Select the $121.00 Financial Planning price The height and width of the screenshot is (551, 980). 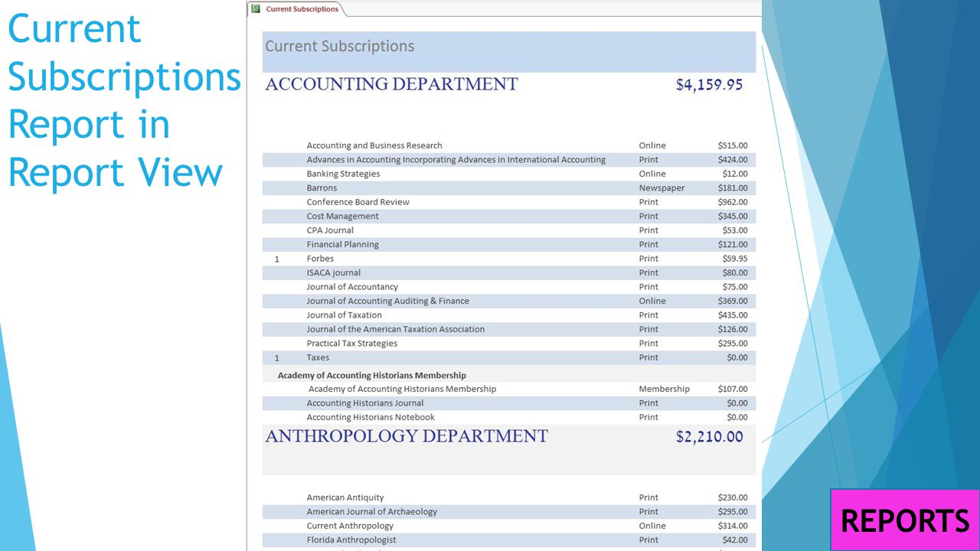pyautogui.click(x=733, y=245)
